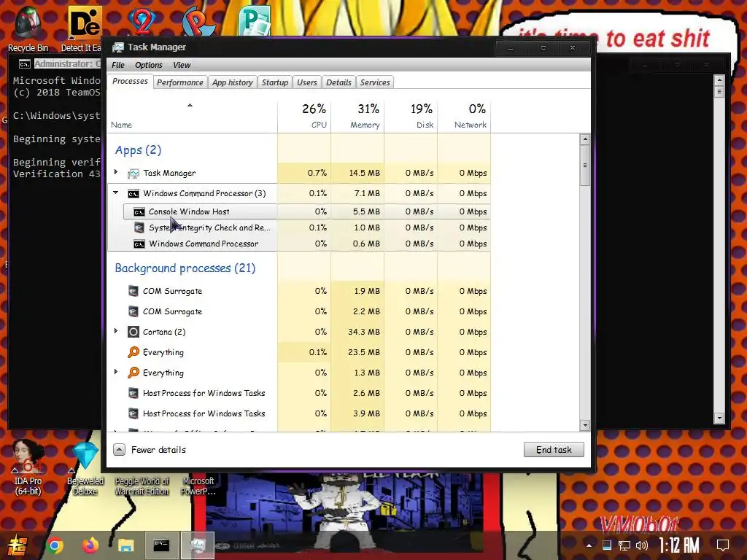Expand the Task Manager app row

(116, 172)
